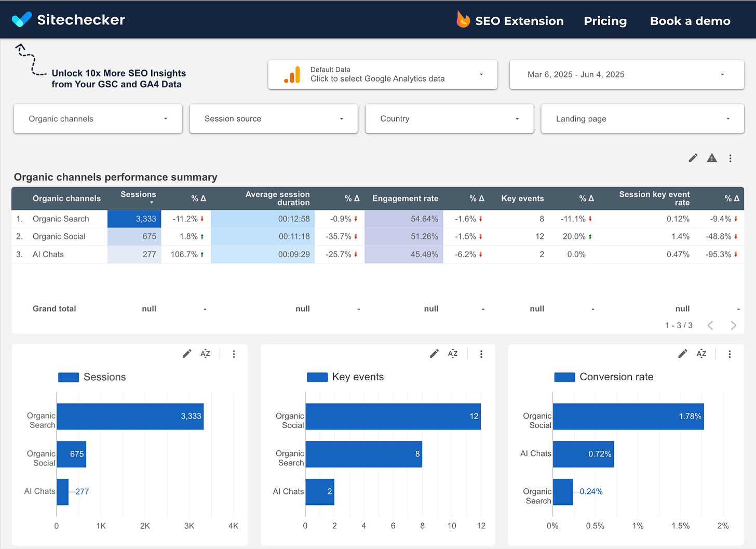Click the Book a demo link
756x549 pixels.
pyautogui.click(x=690, y=21)
